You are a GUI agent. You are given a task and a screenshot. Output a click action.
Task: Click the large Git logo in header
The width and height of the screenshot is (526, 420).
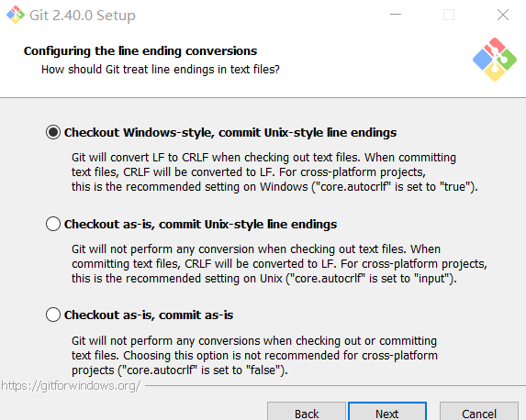[495, 60]
